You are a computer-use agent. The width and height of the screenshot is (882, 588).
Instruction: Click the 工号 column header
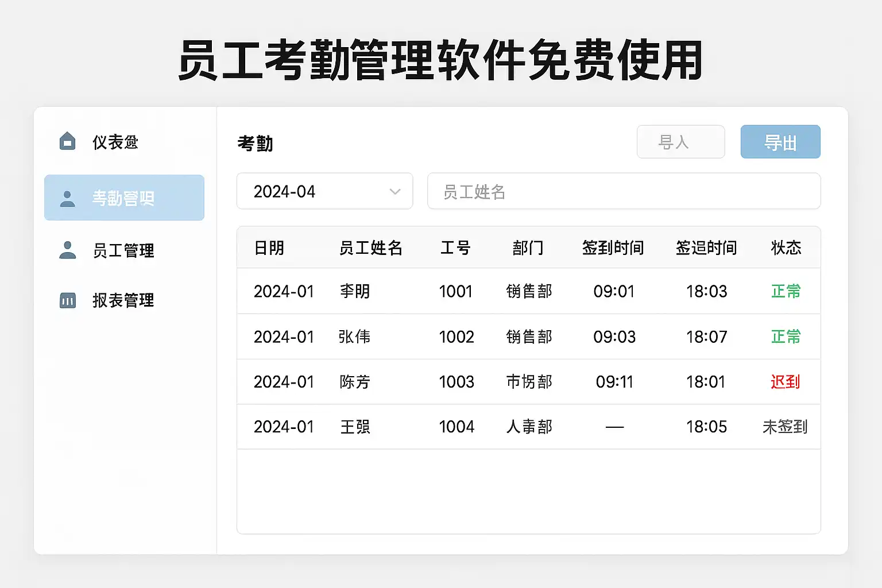click(x=455, y=248)
